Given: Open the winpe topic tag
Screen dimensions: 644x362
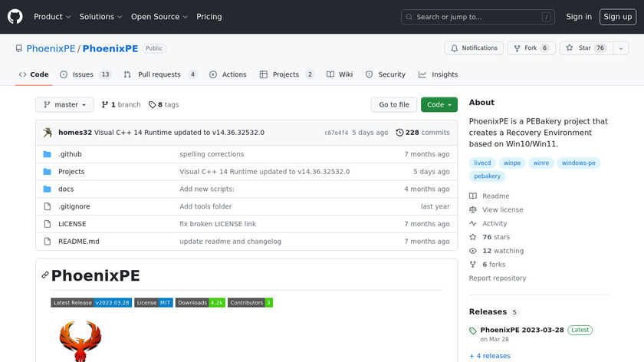Looking at the screenshot, I should 511,163.
